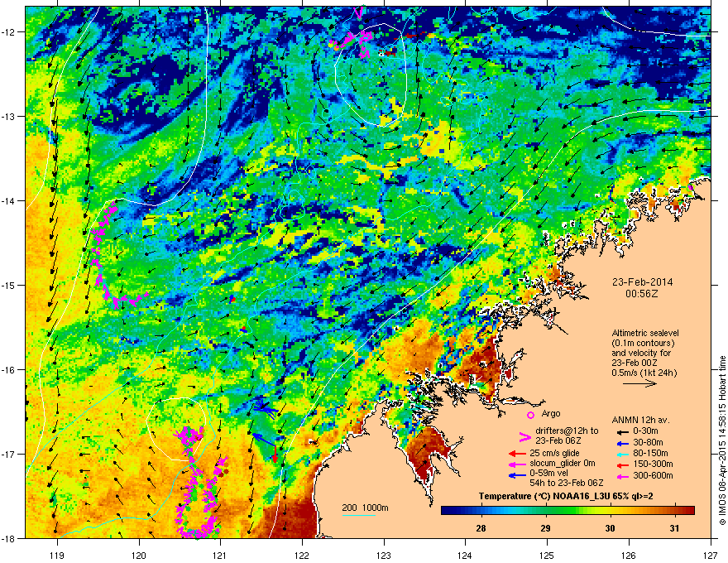Click the longitude axis label 126
The image size is (728, 563).
click(629, 555)
